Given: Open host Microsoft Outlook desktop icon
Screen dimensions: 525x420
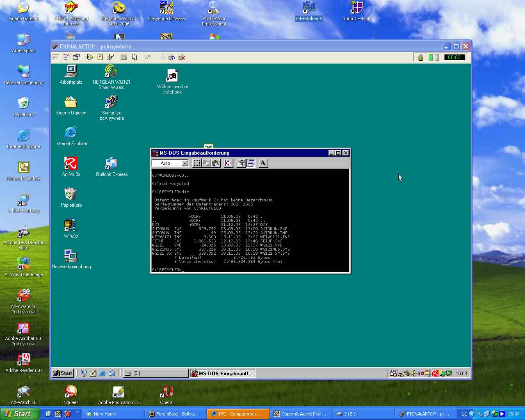Looking at the screenshot, I should click(23, 171).
